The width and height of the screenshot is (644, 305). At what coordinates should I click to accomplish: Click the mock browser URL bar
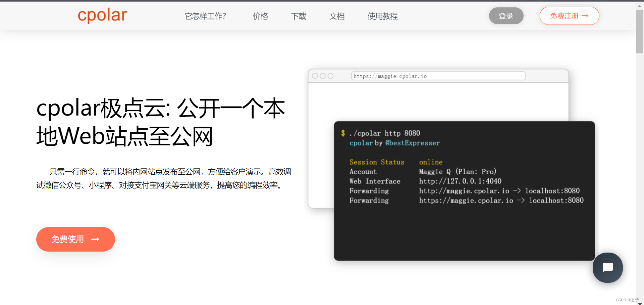pos(438,76)
